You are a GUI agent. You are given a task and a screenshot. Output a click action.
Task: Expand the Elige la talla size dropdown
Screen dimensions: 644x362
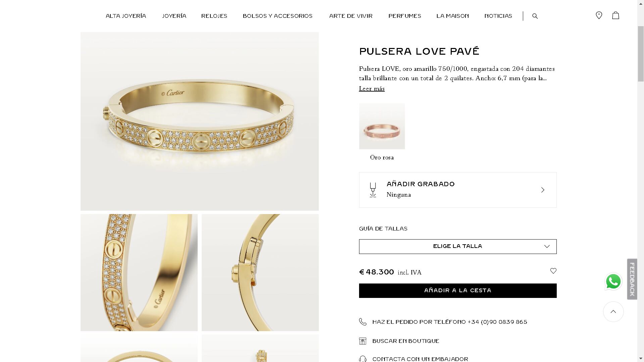pyautogui.click(x=458, y=247)
